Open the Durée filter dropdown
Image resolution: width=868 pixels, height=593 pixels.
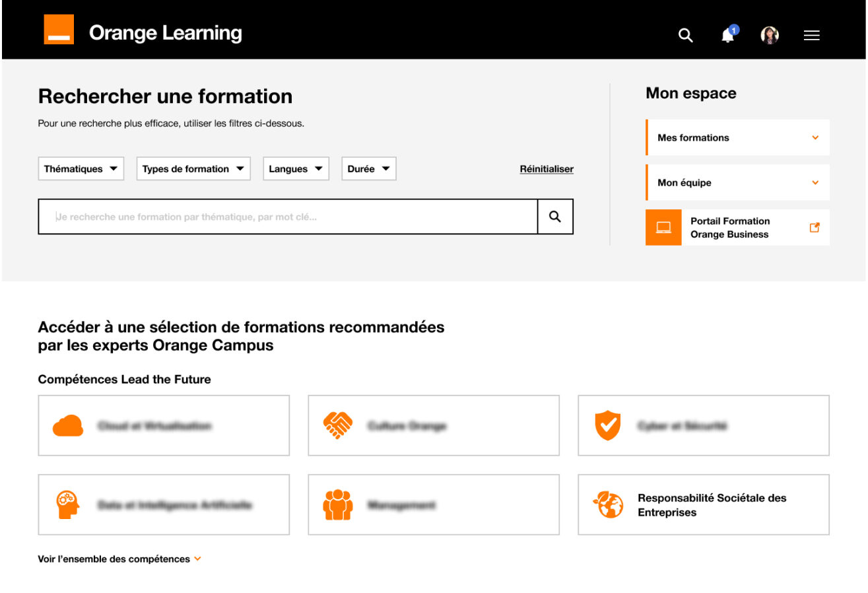368,169
